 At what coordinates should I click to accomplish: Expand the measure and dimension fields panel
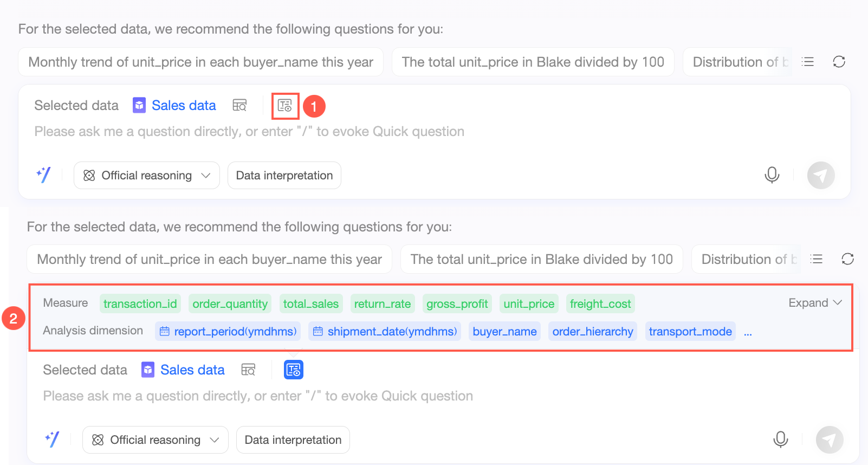coord(814,303)
